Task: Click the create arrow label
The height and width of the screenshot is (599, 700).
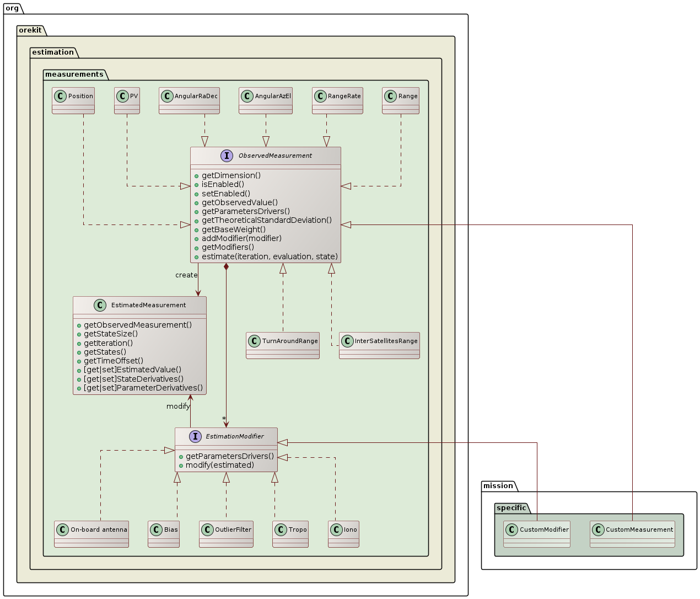Action: click(x=186, y=275)
